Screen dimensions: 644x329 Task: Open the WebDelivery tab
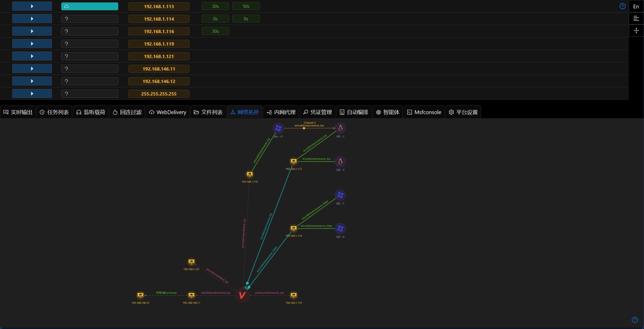click(x=168, y=112)
